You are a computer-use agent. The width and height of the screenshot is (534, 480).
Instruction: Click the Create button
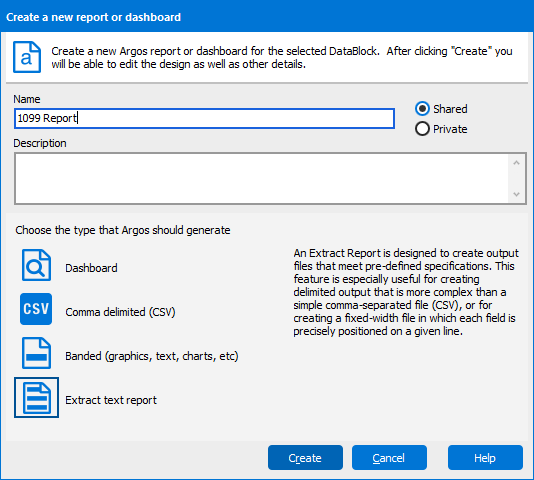coord(305,458)
